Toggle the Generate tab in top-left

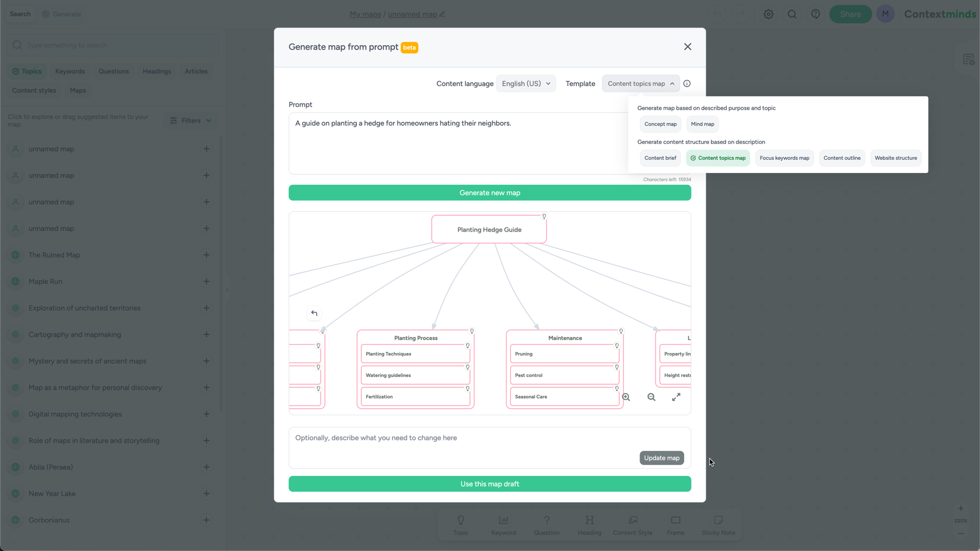click(x=62, y=14)
